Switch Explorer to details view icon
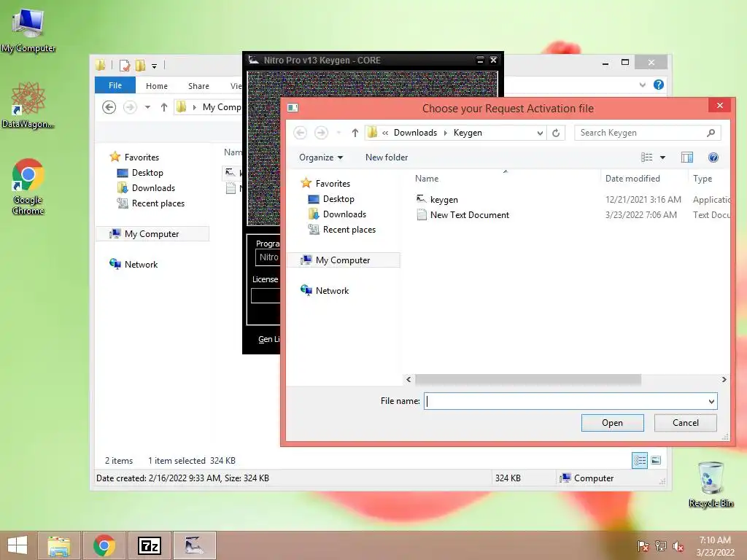 pos(640,460)
